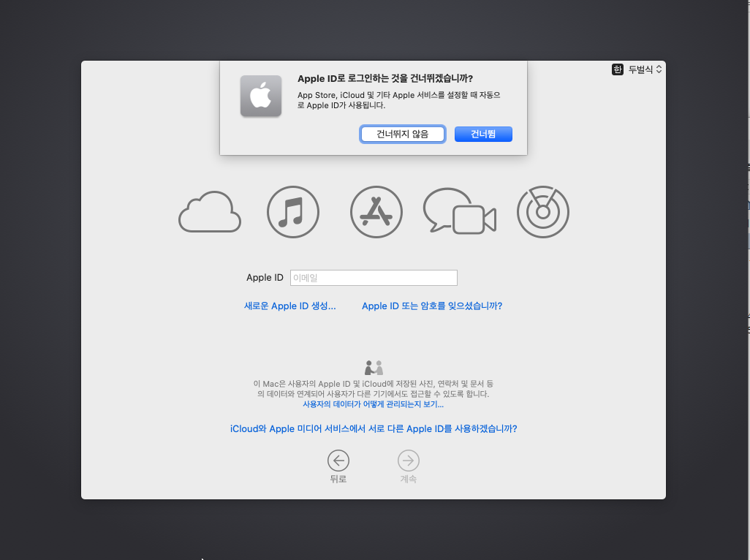
Task: Click the Find My radar icon
Action: 542,212
